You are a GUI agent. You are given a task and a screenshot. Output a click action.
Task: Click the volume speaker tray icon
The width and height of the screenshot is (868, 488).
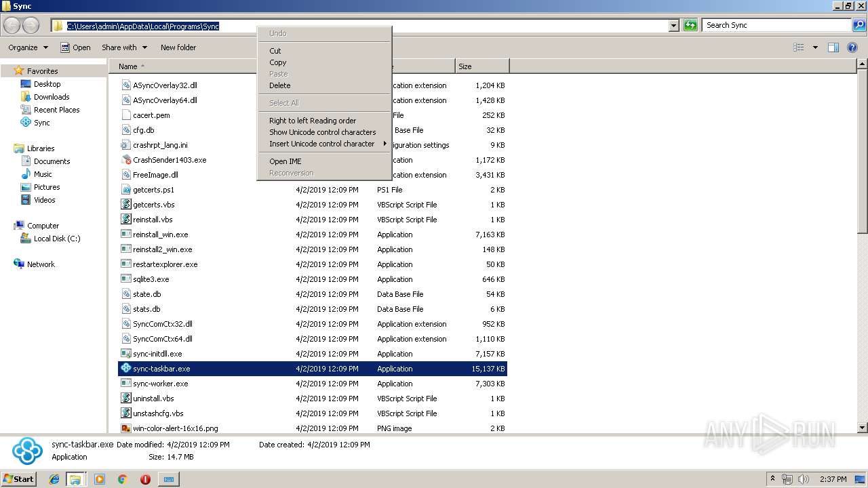click(x=804, y=479)
